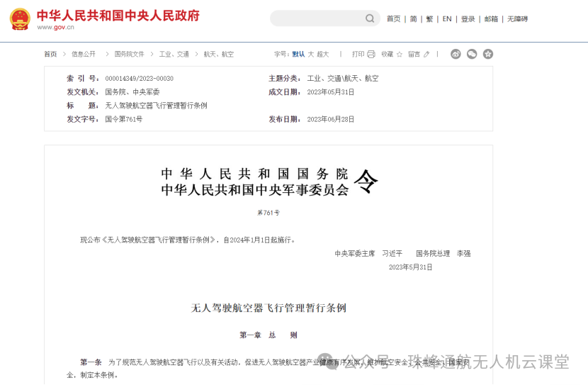
Task: Click the 中华人民共和国中央人民政府 site title
Action: pyautogui.click(x=118, y=16)
